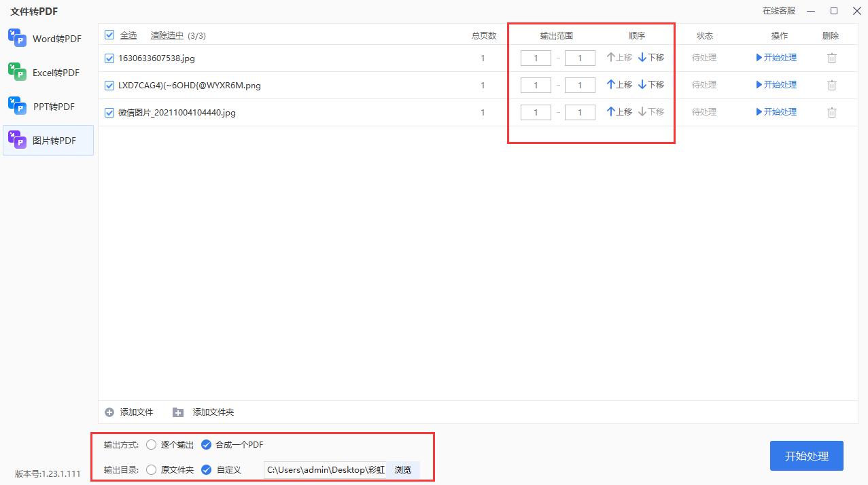The image size is (868, 485).
Task: Delete 微信图片_20211004104440.jpg using its trash icon
Action: [x=831, y=112]
